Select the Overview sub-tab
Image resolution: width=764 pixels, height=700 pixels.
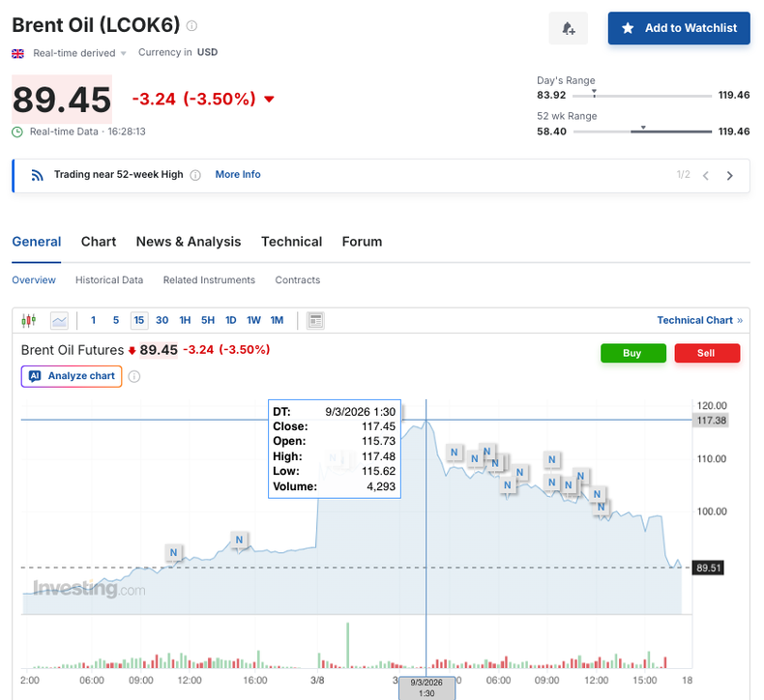(x=34, y=280)
